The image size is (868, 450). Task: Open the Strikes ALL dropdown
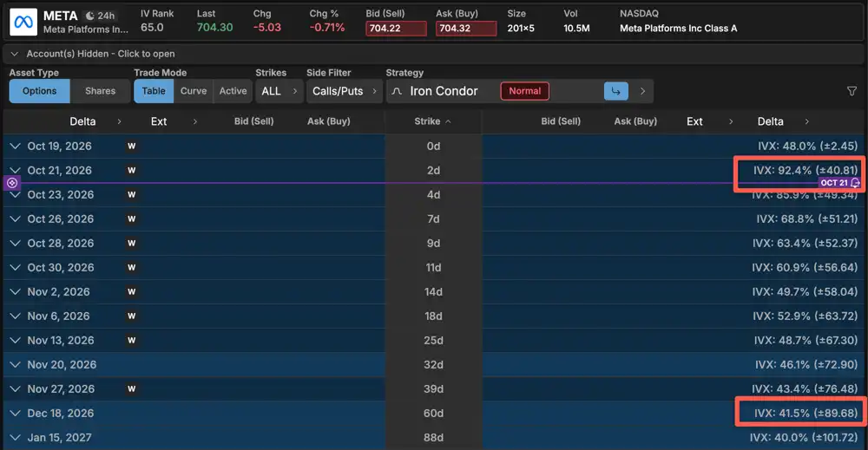pyautogui.click(x=279, y=91)
